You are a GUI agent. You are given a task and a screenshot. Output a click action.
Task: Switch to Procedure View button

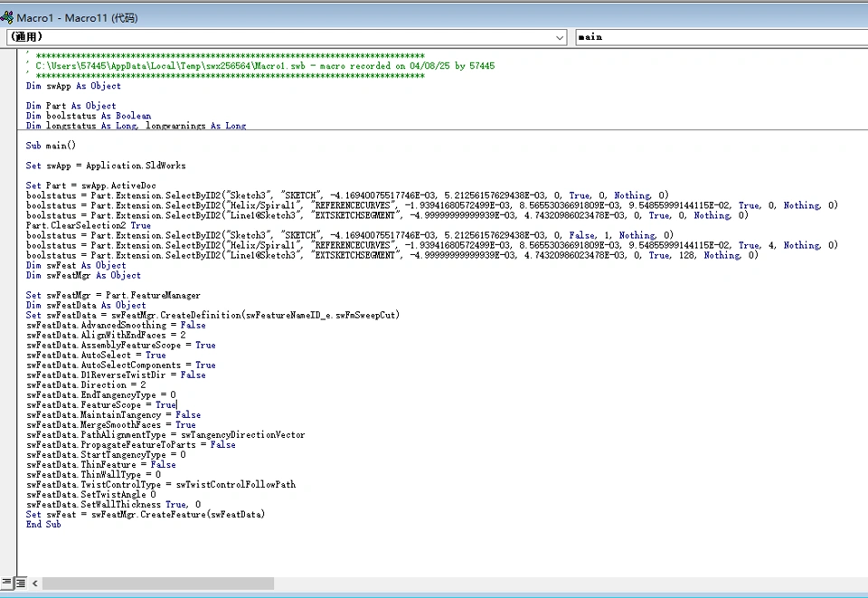tap(6, 583)
